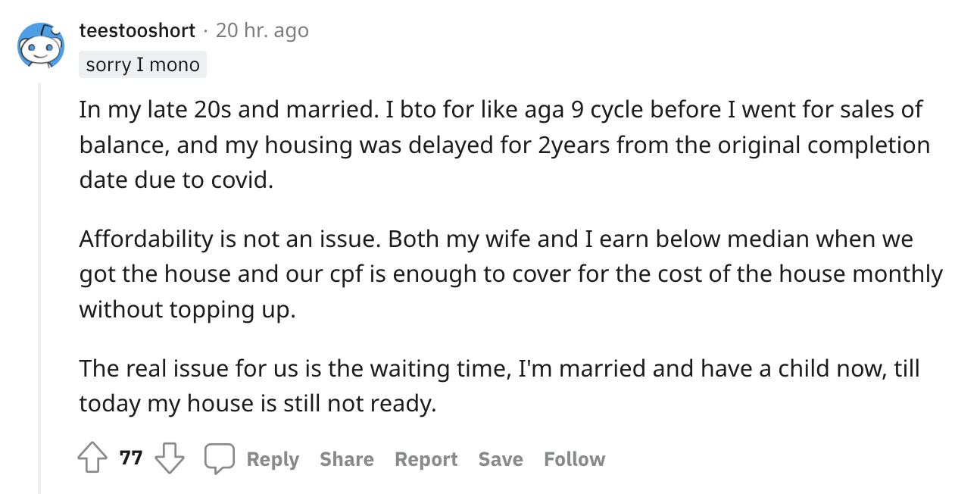Downvote the teestooshort comment
980x494 pixels.
click(169, 459)
